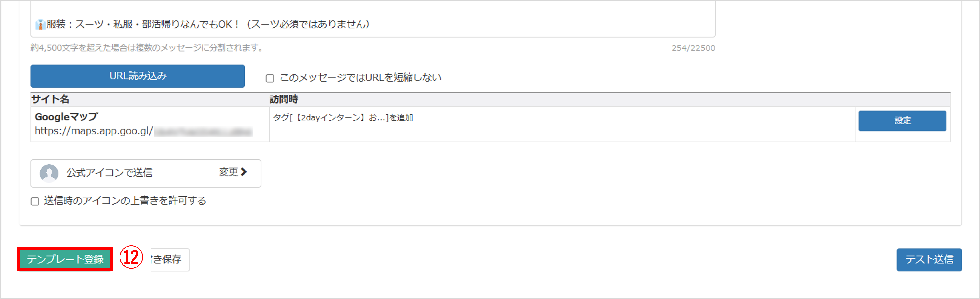Click the サイト名 column header

point(50,100)
